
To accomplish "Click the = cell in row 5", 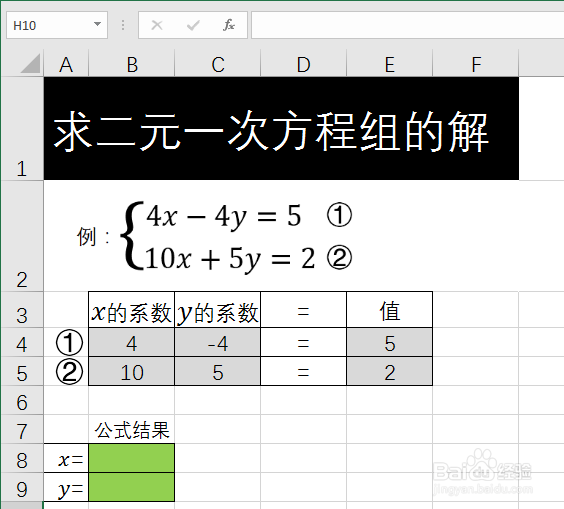I will click(304, 372).
